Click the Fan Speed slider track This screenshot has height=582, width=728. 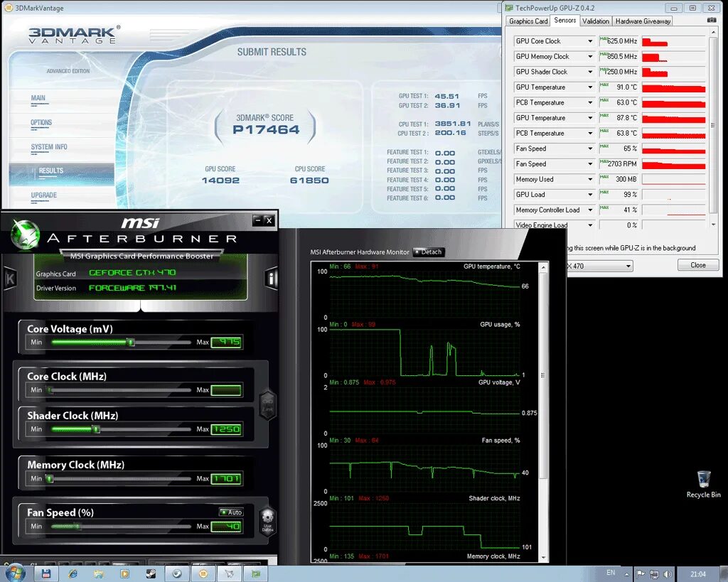click(x=121, y=527)
